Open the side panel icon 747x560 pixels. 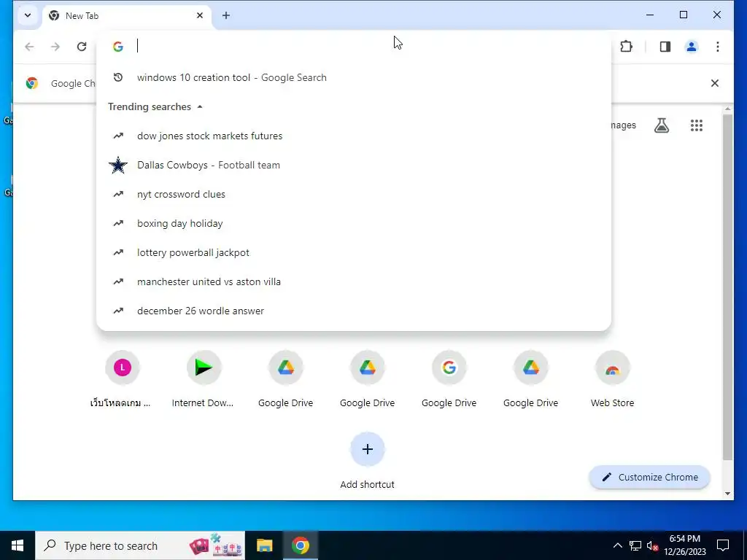click(x=665, y=46)
